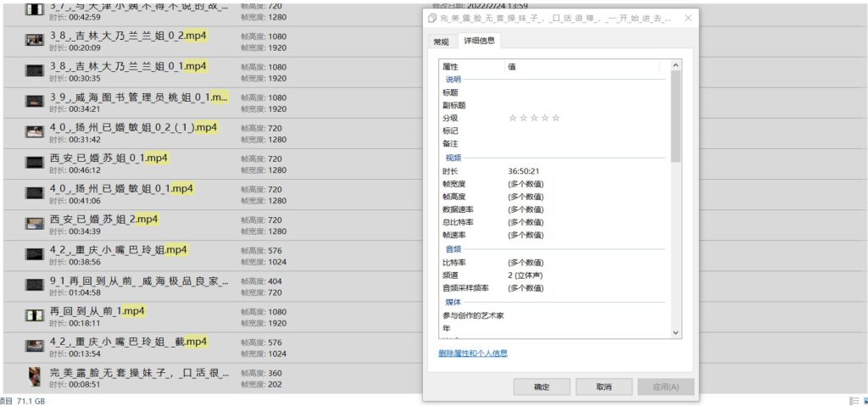The width and height of the screenshot is (868, 406).
Task: Click the property list scrollbar's up arrow
Action: 676,65
